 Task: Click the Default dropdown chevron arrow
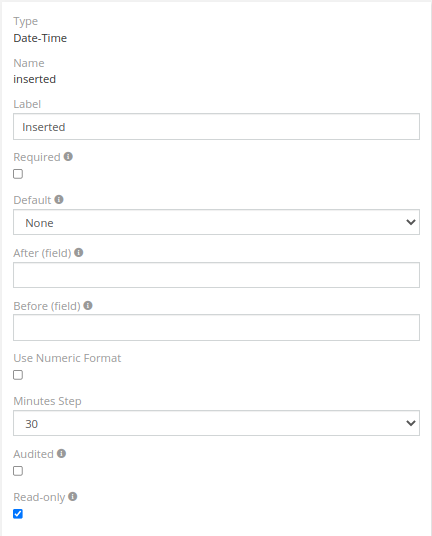click(x=411, y=222)
